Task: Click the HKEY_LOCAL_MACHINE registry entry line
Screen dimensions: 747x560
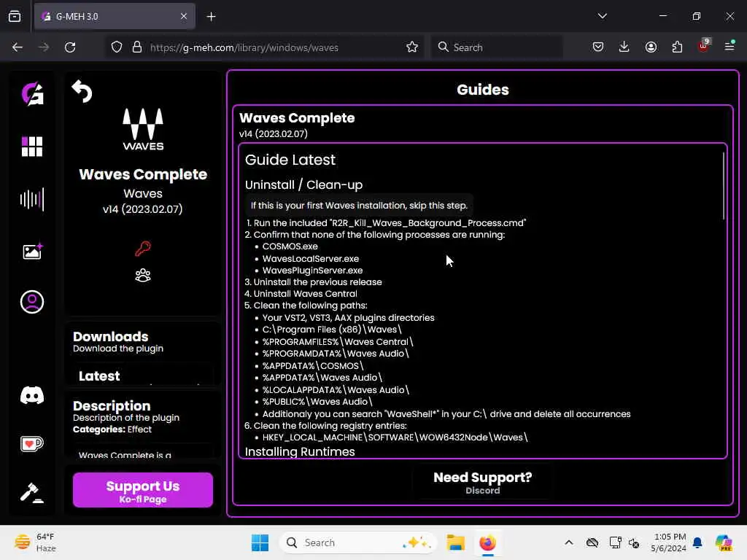Action: (x=395, y=437)
